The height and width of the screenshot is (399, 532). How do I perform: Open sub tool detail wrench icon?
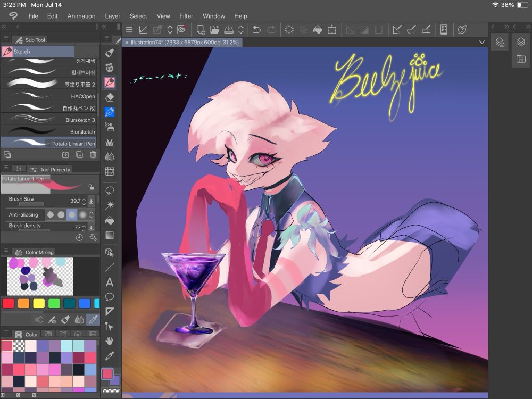93,237
